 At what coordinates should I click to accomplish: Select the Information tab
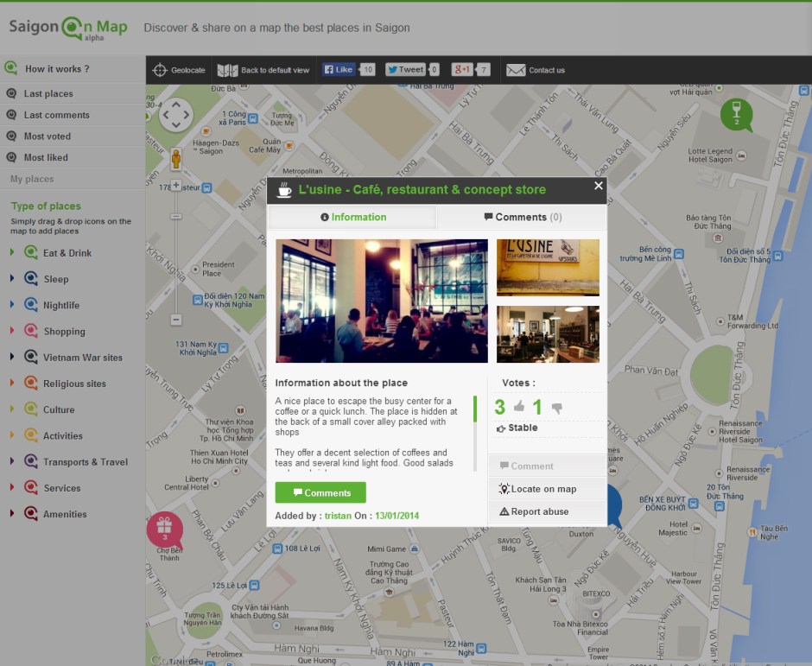tap(352, 217)
